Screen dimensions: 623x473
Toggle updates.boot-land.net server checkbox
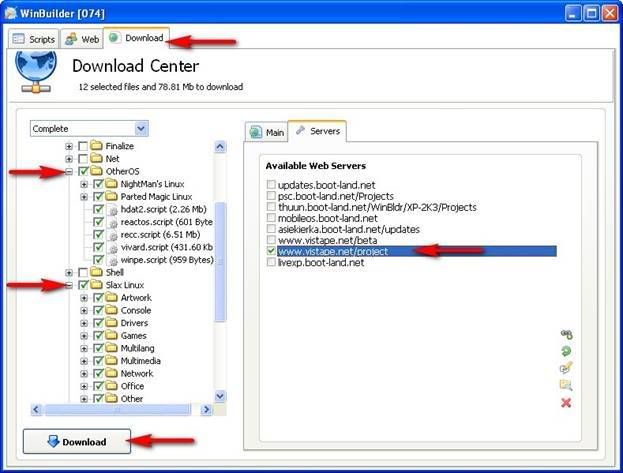point(271,184)
